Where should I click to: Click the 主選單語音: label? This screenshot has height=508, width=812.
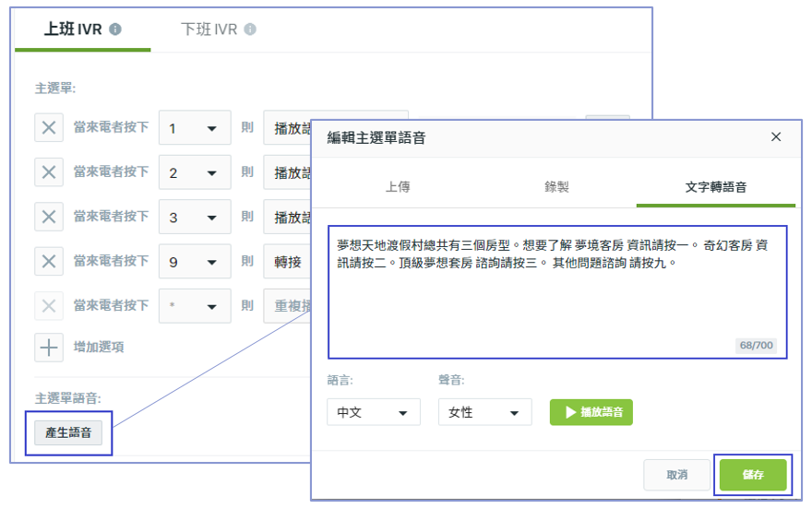68,398
